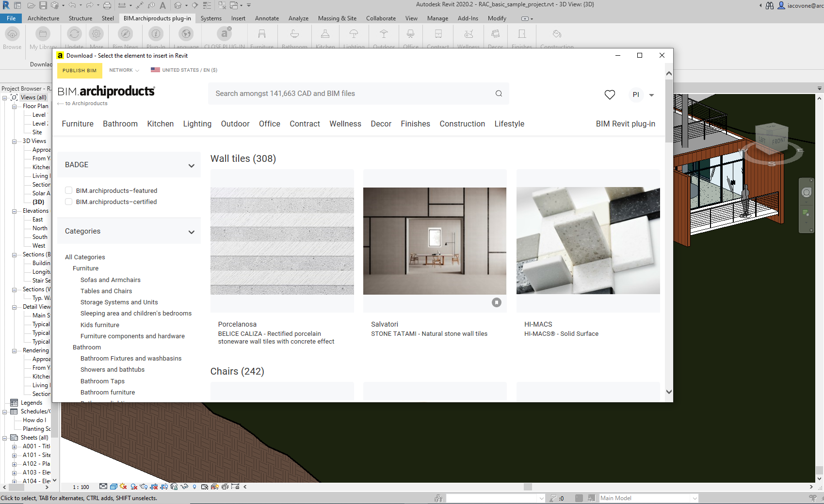Open the Annotate ribbon tab

tap(267, 18)
